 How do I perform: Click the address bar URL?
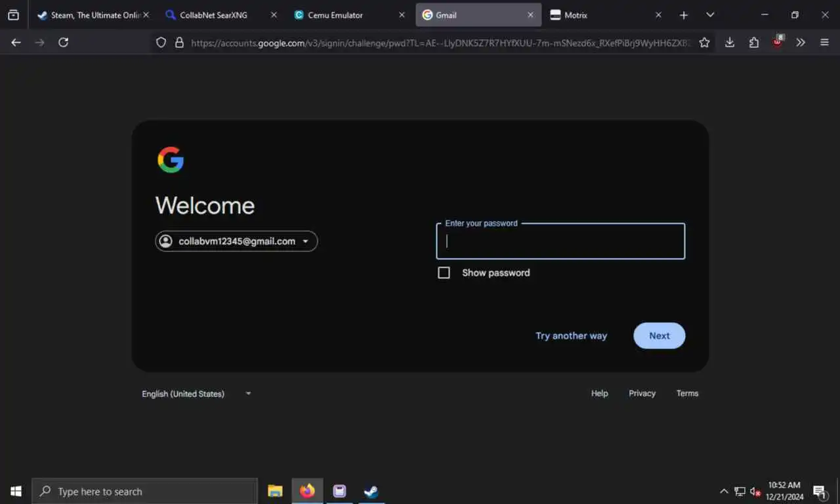pos(440,43)
